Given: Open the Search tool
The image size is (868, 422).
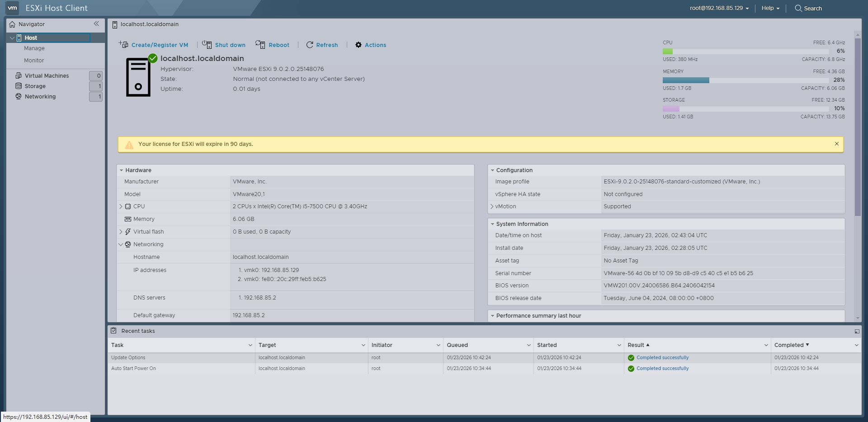Looking at the screenshot, I should tap(808, 8).
